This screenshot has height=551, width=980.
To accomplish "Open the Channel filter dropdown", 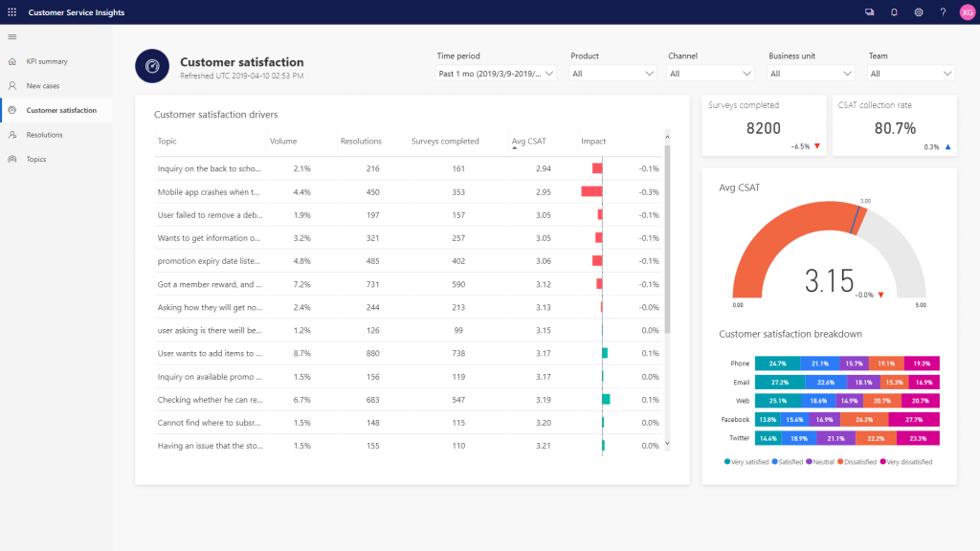I will pyautogui.click(x=710, y=73).
